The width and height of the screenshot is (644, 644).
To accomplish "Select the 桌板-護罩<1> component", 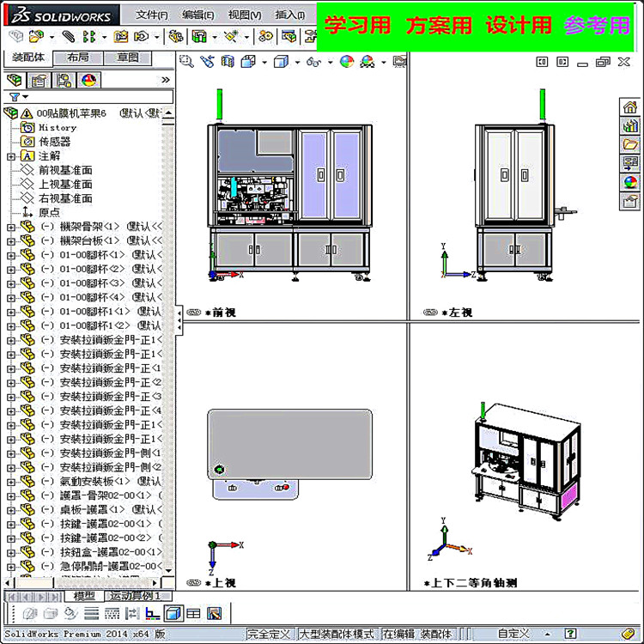I will 92,510.
